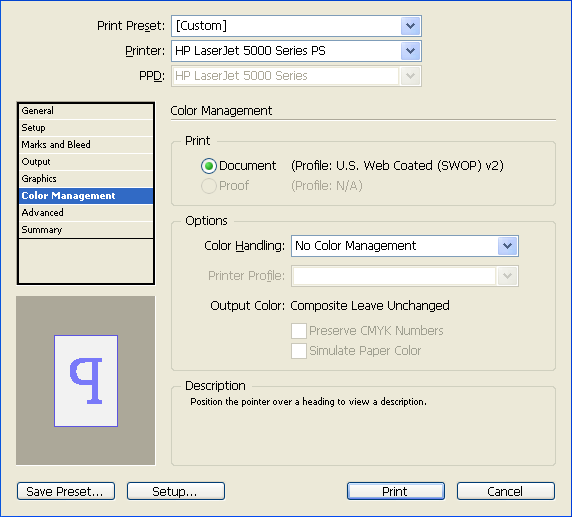Click the page preview thumbnail
572x517 pixels.
86,381
